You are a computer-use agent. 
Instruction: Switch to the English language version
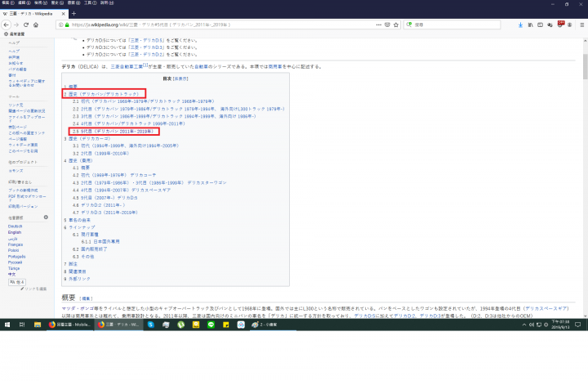15,232
